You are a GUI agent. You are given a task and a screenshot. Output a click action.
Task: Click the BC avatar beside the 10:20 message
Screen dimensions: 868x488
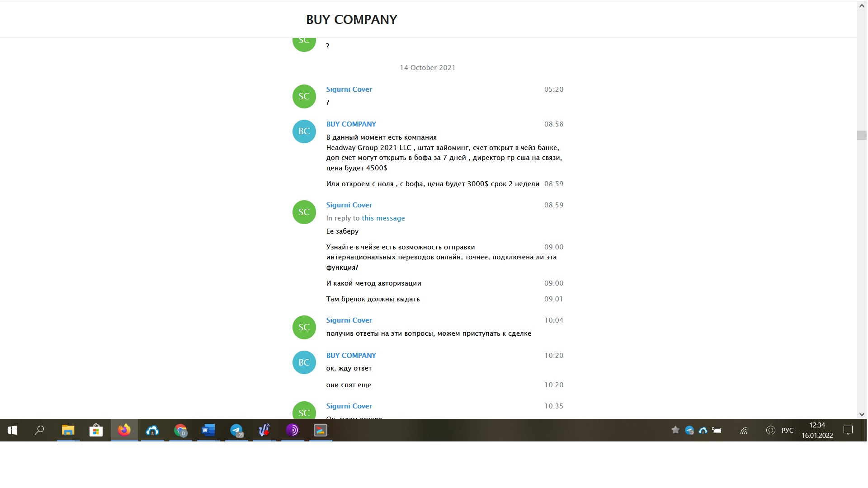click(304, 363)
